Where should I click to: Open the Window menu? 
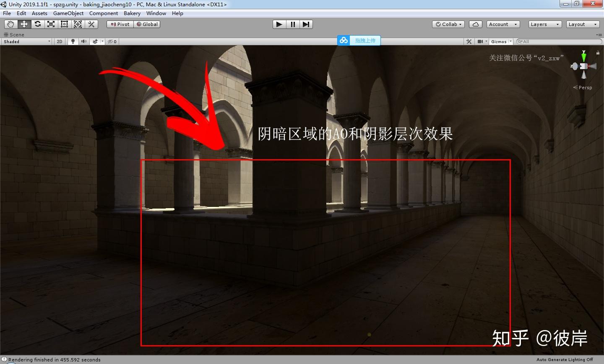pos(156,13)
